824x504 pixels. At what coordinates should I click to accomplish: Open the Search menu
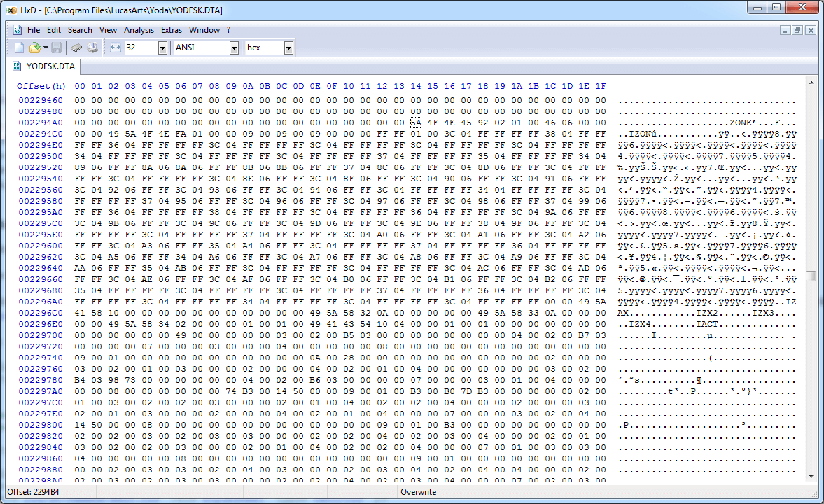click(80, 30)
